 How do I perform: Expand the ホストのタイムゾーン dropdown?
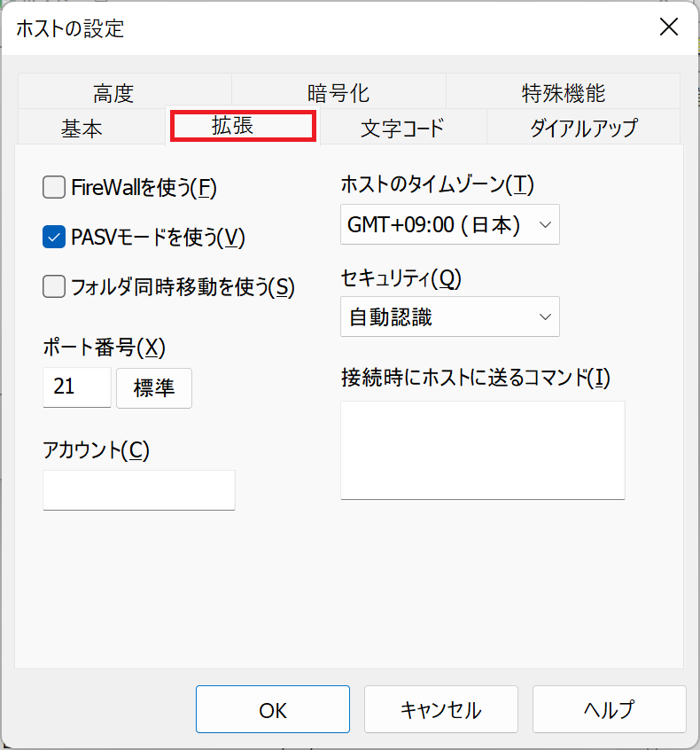[x=449, y=225]
